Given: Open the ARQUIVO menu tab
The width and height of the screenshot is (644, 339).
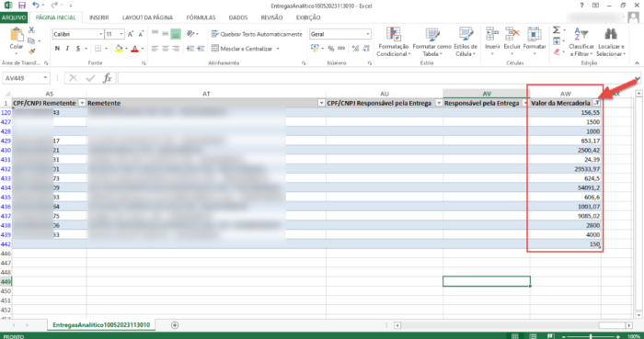Looking at the screenshot, I should (x=14, y=17).
